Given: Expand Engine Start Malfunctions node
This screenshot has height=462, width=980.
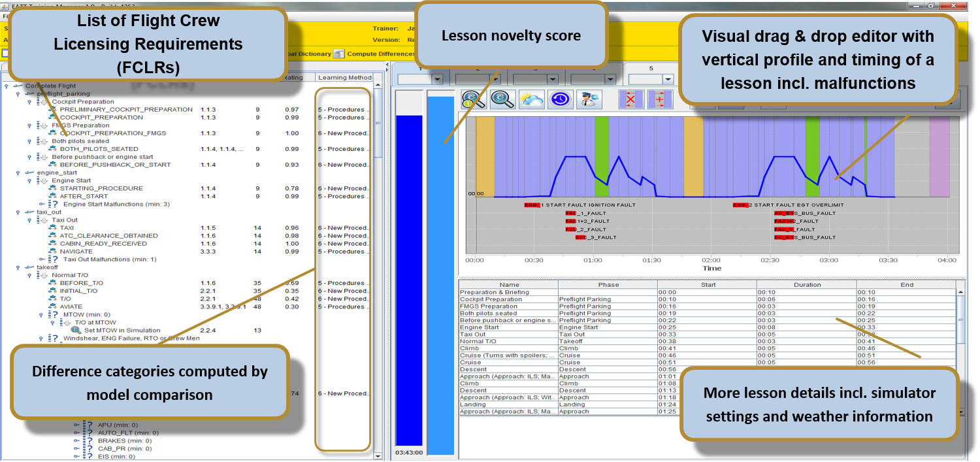Looking at the screenshot, I should [x=41, y=205].
